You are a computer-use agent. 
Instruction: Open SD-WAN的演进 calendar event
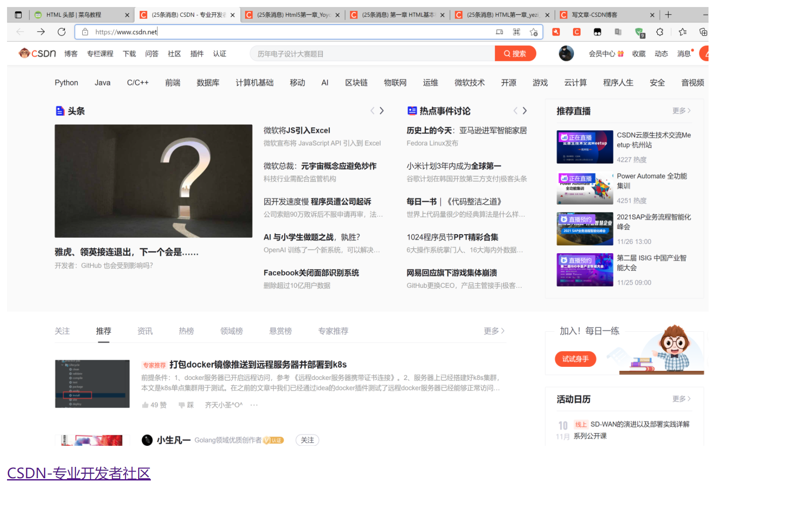[x=631, y=430]
